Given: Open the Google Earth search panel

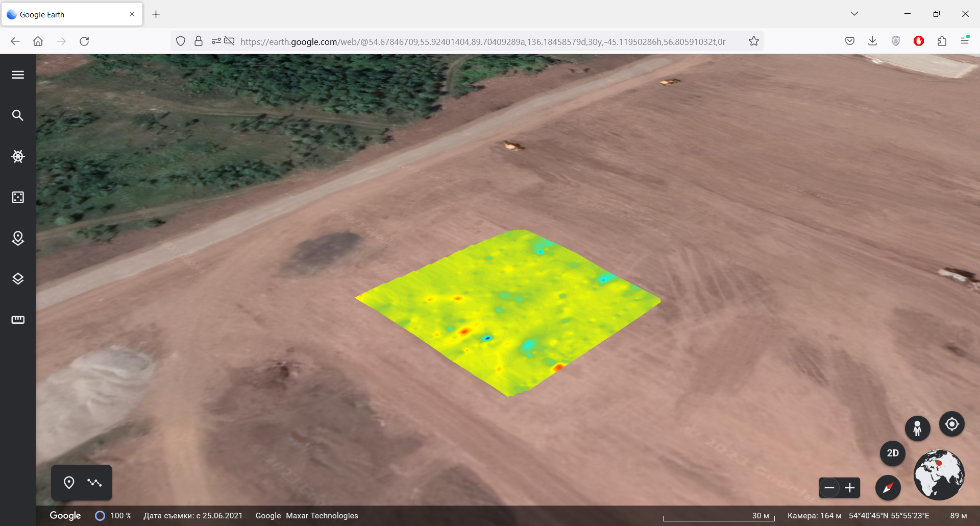Looking at the screenshot, I should [18, 115].
